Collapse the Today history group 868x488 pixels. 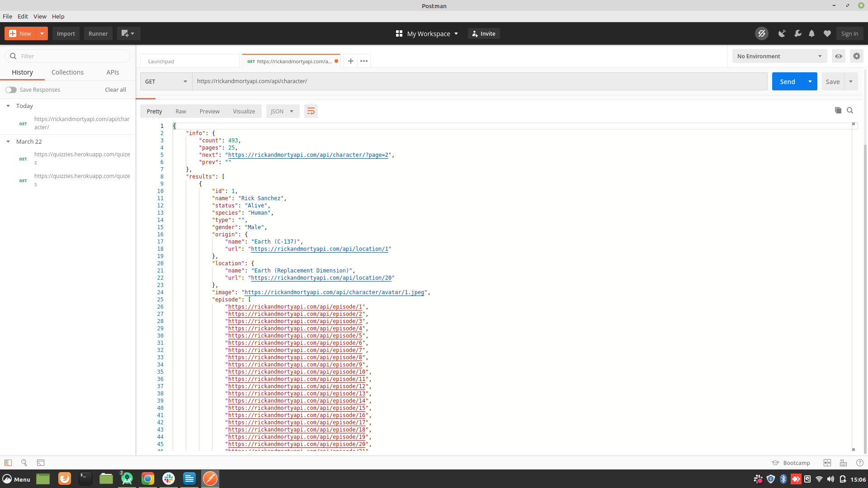click(x=8, y=106)
